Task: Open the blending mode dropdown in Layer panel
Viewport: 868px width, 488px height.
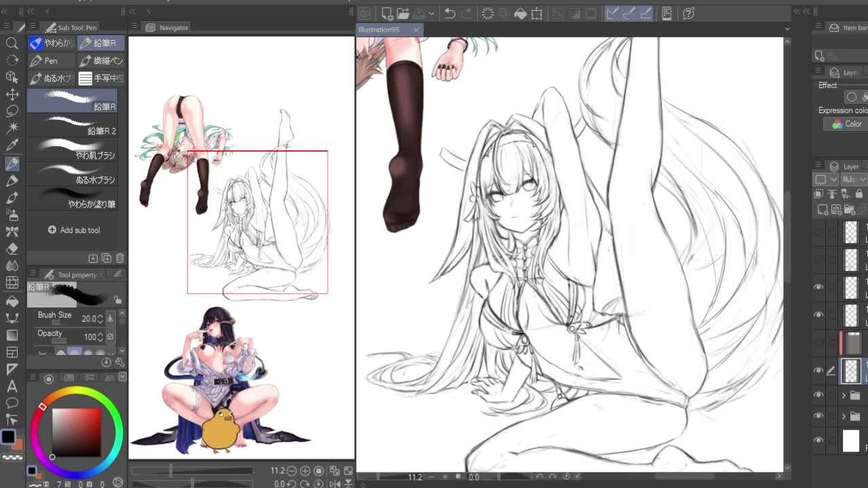Action: click(854, 180)
